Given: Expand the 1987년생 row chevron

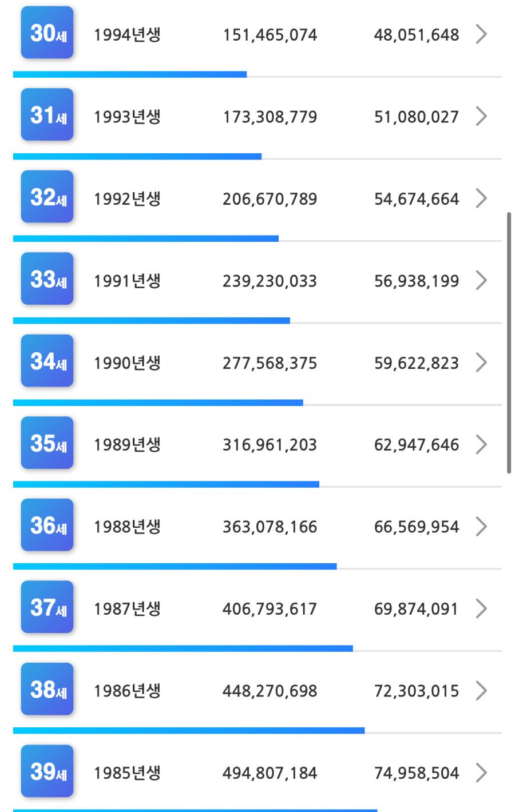Looking at the screenshot, I should tap(481, 609).
